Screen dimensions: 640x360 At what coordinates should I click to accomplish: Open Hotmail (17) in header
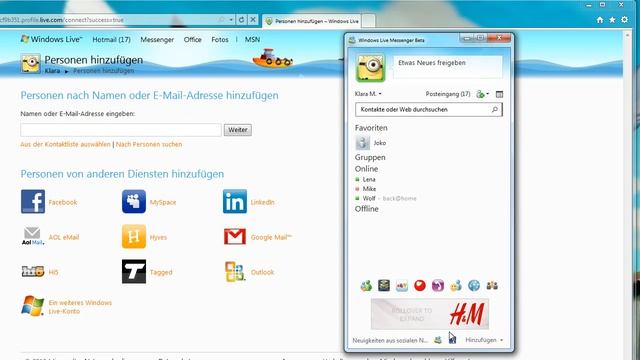[x=111, y=40]
